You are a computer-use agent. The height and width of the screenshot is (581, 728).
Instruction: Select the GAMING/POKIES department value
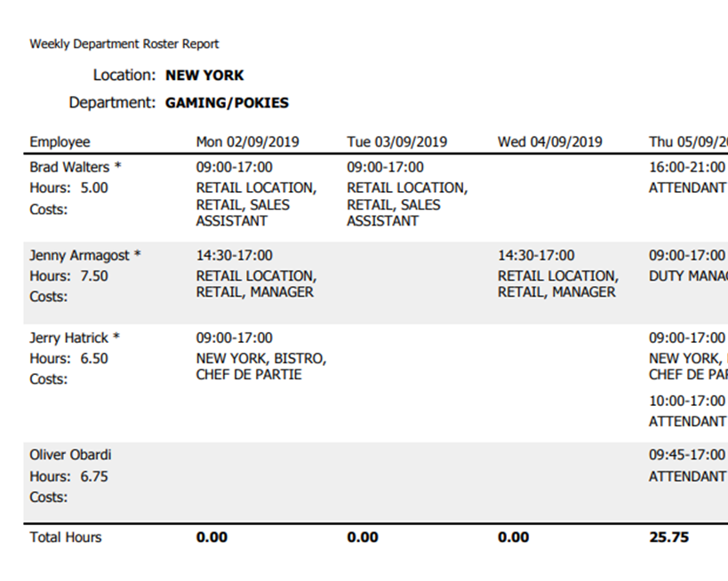pos(227,103)
